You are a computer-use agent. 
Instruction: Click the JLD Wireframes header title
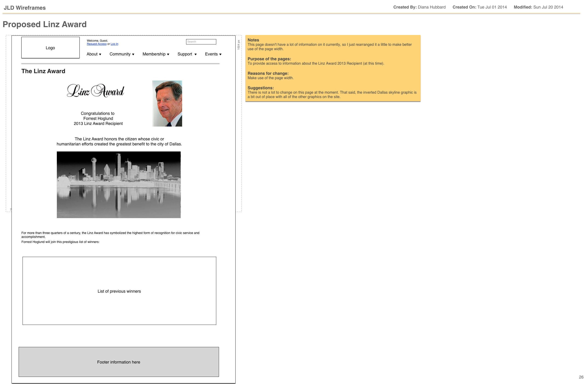click(x=25, y=8)
